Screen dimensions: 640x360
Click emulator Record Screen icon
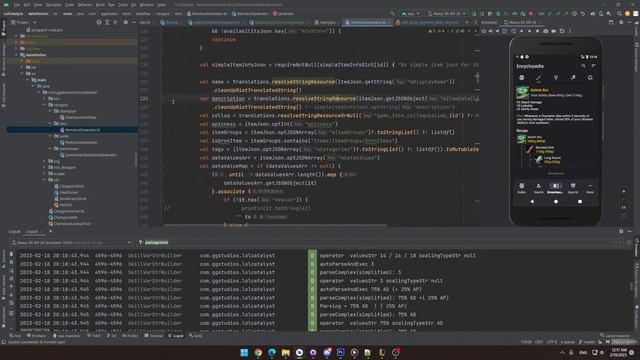tap(553, 31)
